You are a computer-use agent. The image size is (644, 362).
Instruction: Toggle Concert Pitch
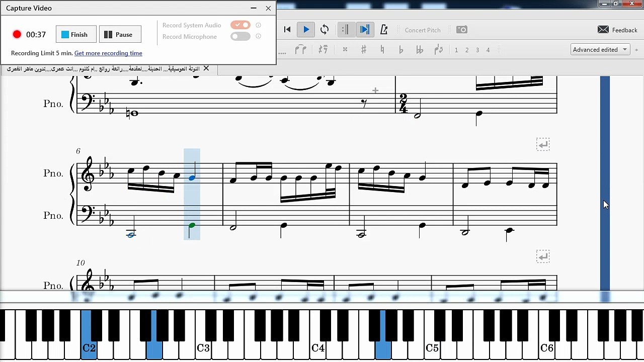[423, 30]
